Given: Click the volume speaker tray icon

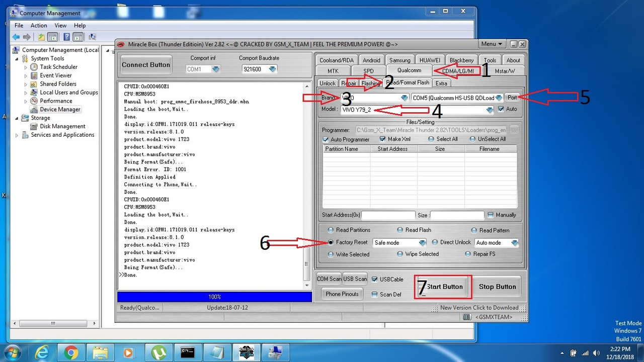Looking at the screenshot, I should click(597, 353).
